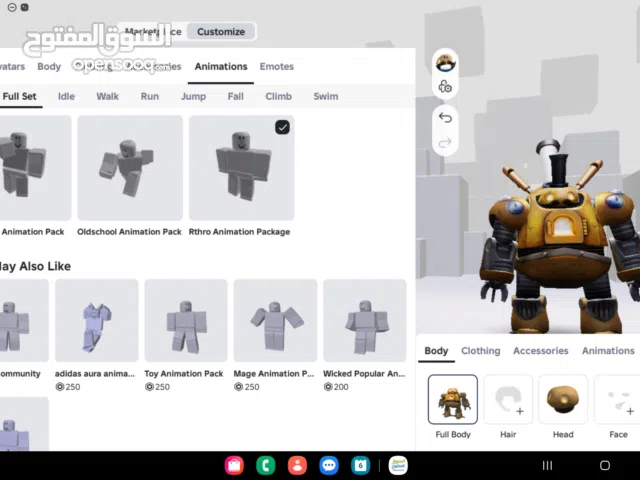Open the Clothing tab under avatar preview
The height and width of the screenshot is (480, 640).
pos(480,351)
